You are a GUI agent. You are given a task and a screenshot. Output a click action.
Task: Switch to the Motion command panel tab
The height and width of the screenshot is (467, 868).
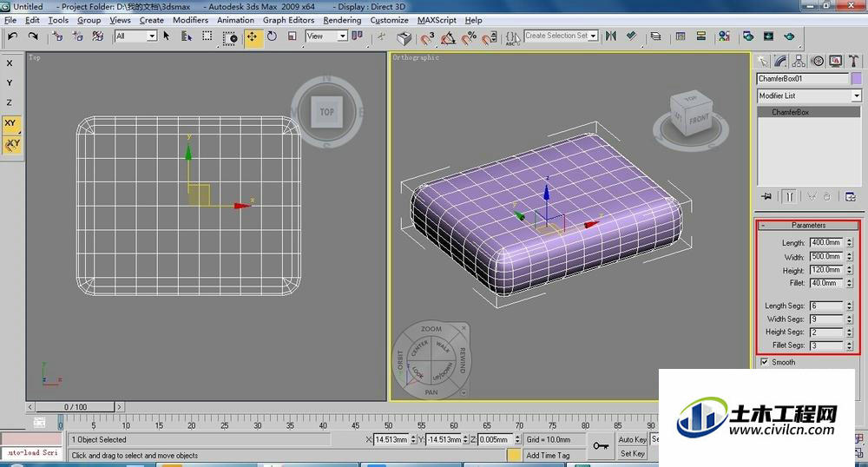pos(817,61)
